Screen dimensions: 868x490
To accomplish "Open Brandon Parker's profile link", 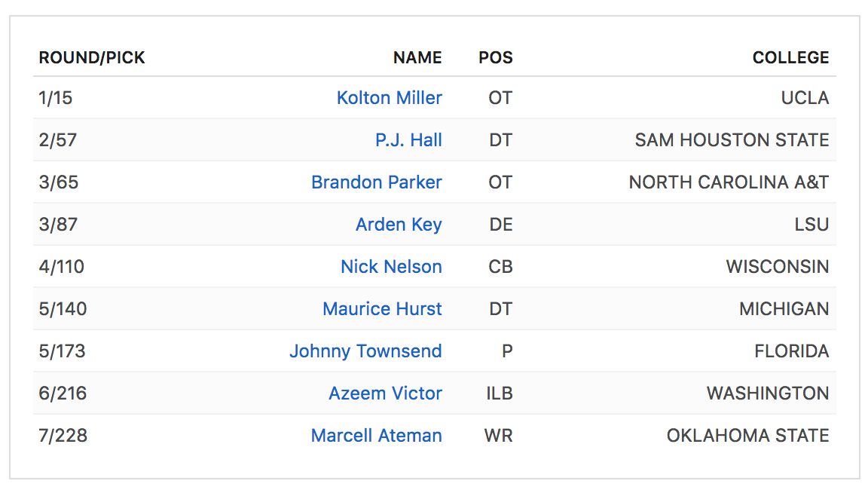I will pos(376,182).
